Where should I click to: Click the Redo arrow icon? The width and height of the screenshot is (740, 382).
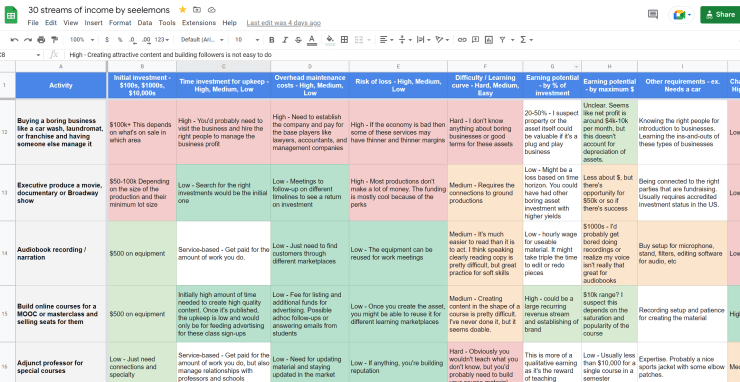tap(28, 40)
